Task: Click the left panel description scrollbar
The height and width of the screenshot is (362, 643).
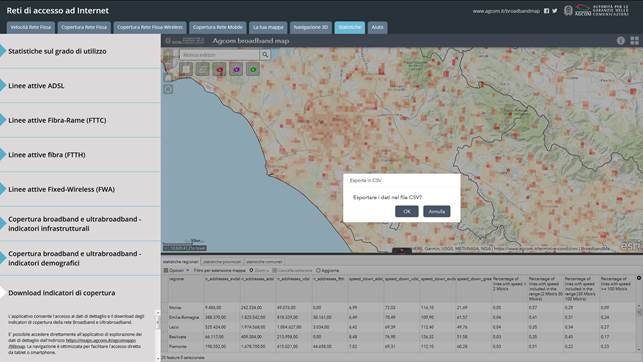Action: [158, 335]
